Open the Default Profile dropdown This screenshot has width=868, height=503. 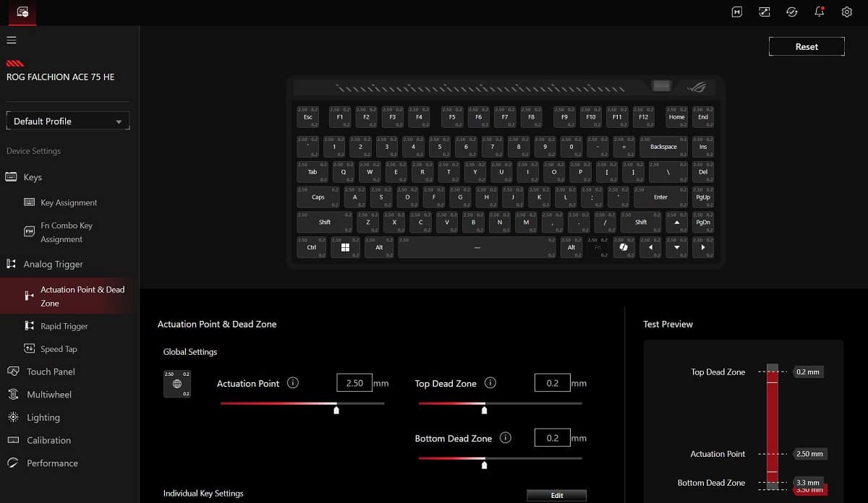point(68,121)
